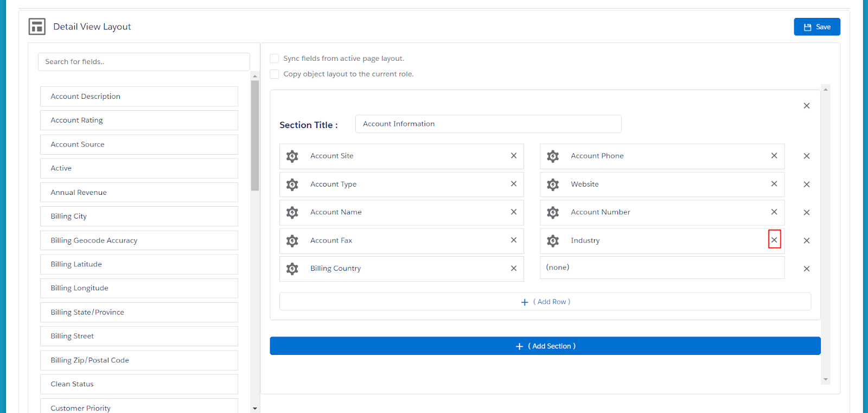This screenshot has width=868, height=413.
Task: Open gear settings for Billing Country
Action: [x=292, y=269]
